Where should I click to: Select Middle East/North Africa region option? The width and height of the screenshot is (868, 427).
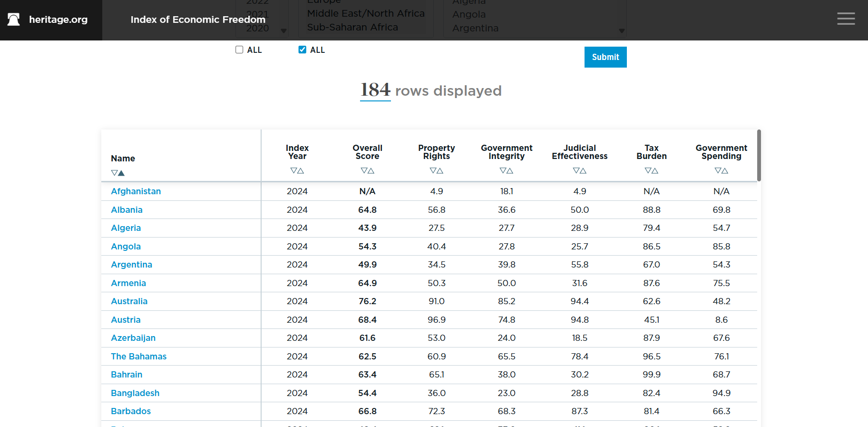(x=366, y=13)
